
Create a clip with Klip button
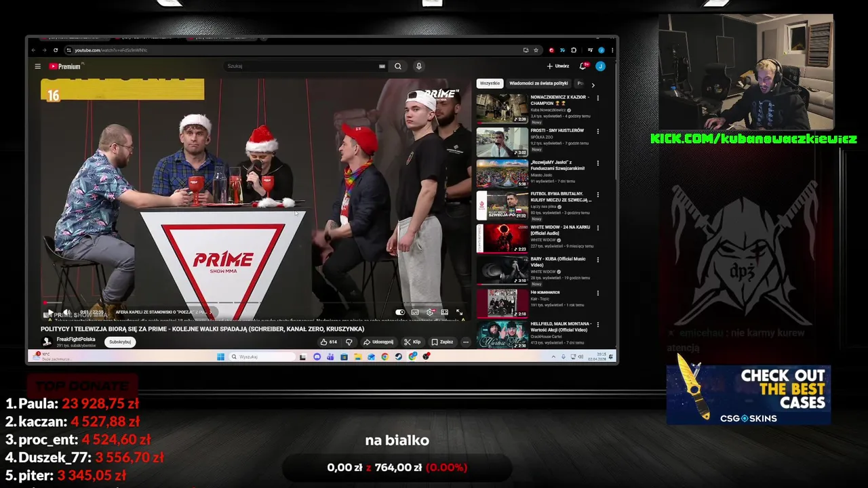(412, 342)
